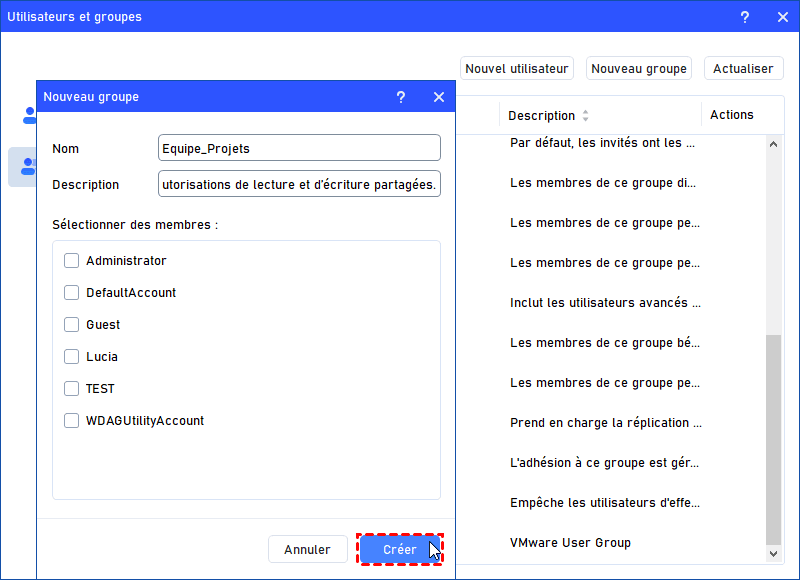This screenshot has width=800, height=580.
Task: Tick the Lucia checkbox
Action: click(72, 357)
